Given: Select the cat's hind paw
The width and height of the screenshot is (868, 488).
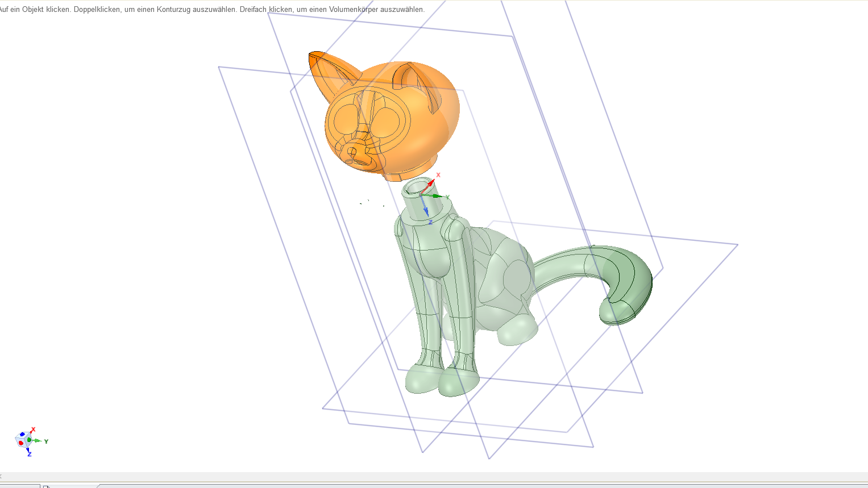Looking at the screenshot, I should point(518,329).
